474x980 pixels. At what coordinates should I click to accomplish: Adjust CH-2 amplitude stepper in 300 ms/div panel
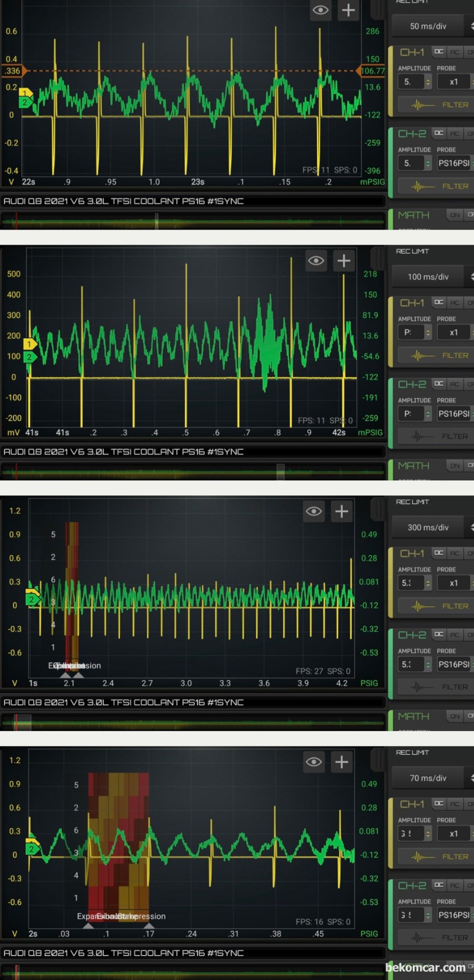428,664
